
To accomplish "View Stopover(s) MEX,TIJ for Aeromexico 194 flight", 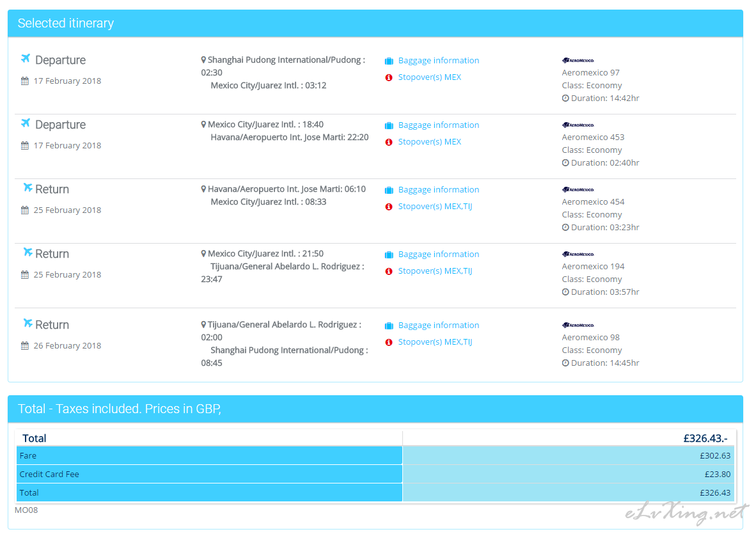I will click(x=435, y=271).
